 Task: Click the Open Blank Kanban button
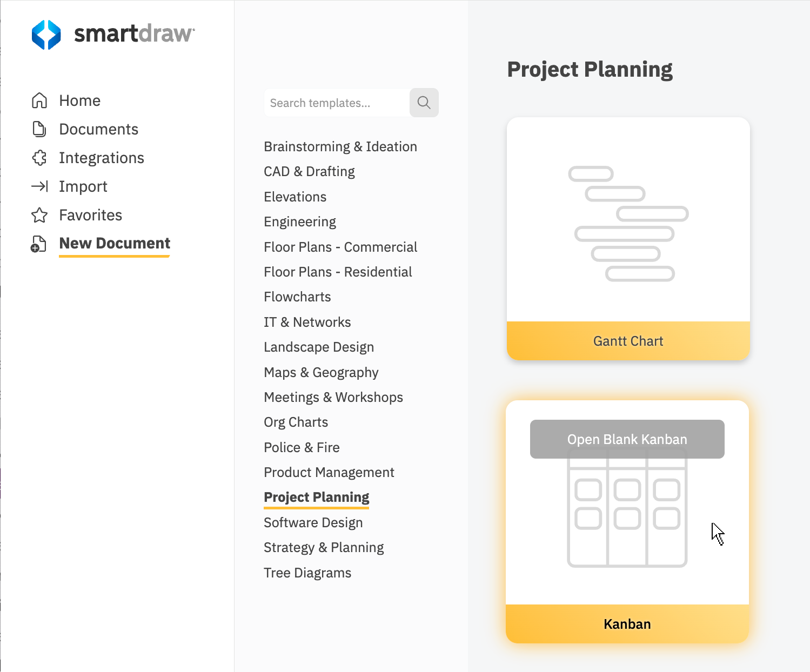(627, 439)
